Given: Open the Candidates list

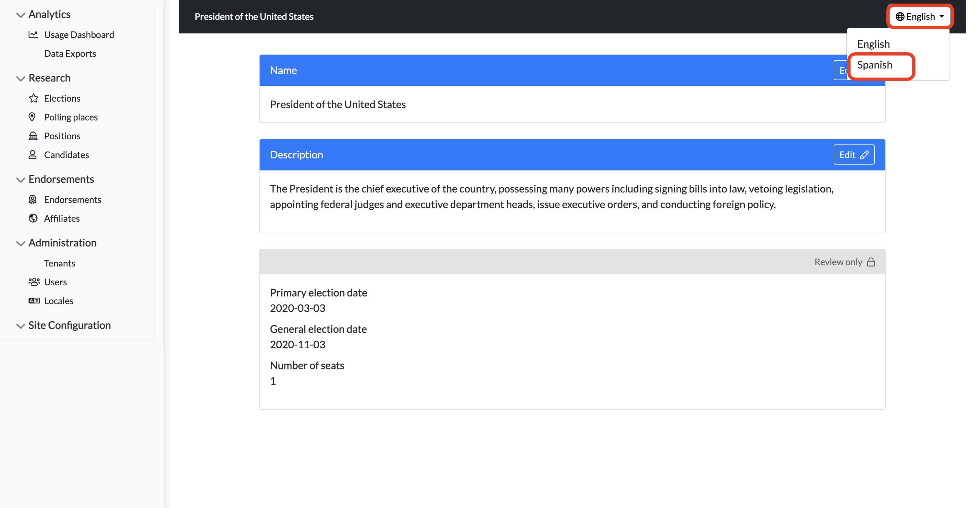Looking at the screenshot, I should (67, 155).
